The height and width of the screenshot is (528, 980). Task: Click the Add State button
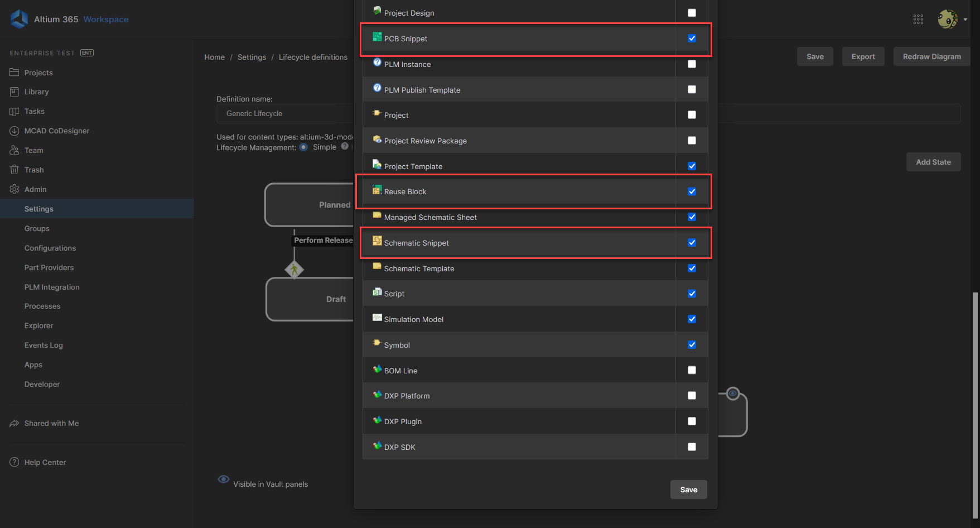[x=934, y=162]
